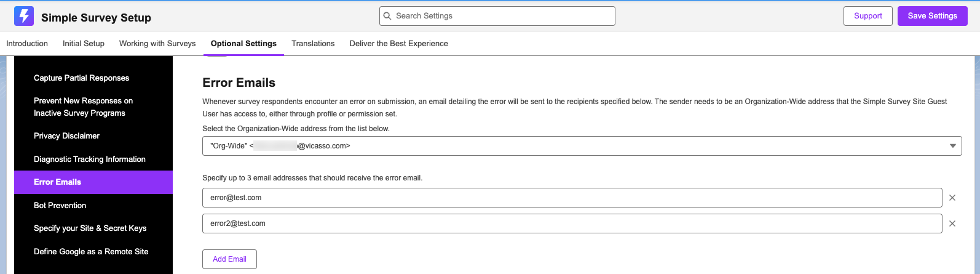
Task: Add another recipient with Add Email
Action: (x=229, y=259)
